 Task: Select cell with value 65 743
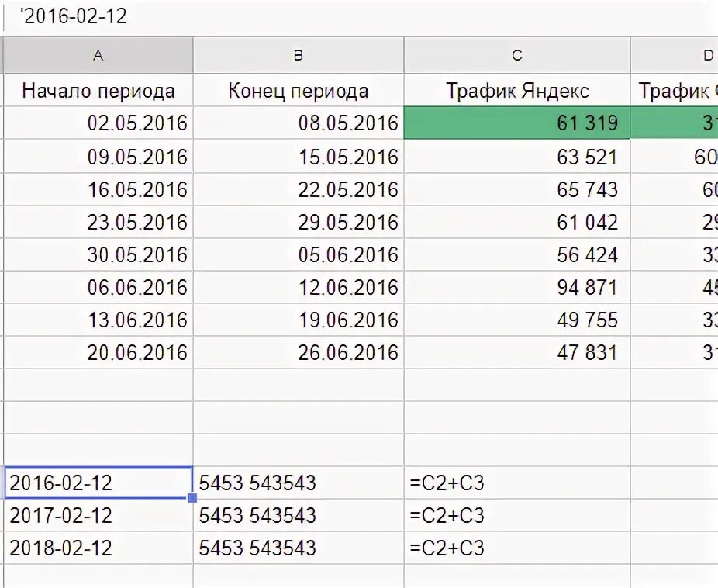coord(517,189)
